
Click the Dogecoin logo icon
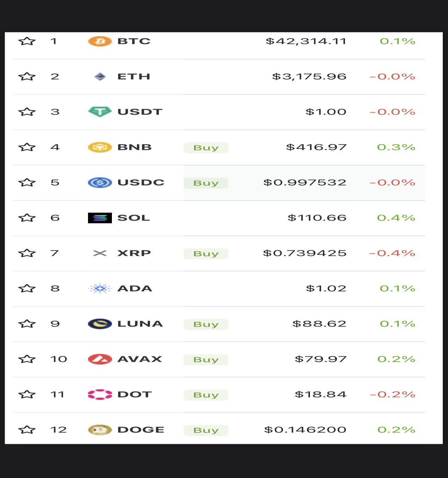[x=100, y=430]
